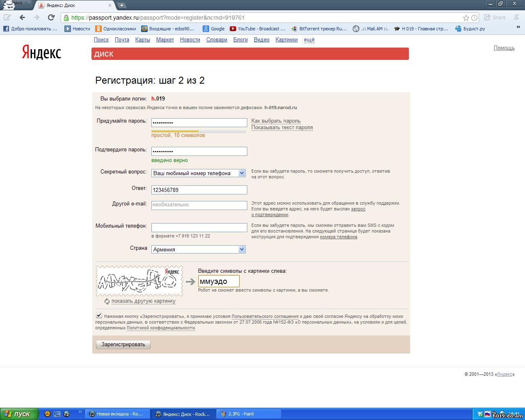Open Почта in Yandex navigation
The height and width of the screenshot is (420, 525).
(122, 40)
